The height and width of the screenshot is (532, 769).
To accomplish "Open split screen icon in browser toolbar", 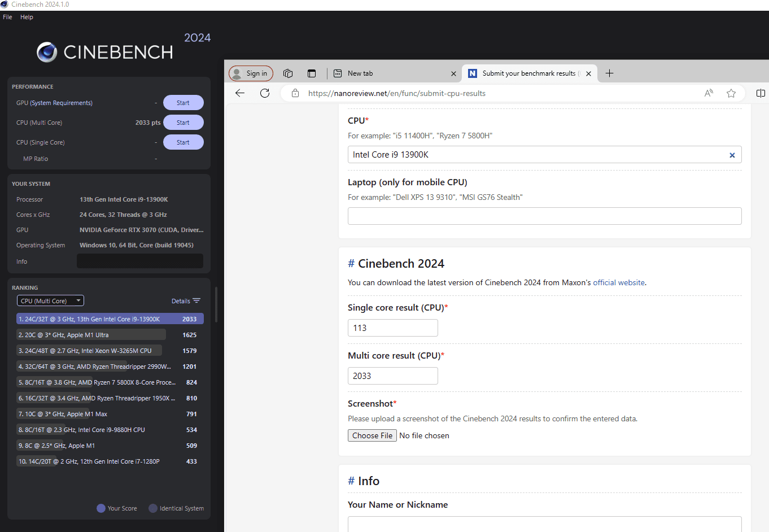I will 761,93.
